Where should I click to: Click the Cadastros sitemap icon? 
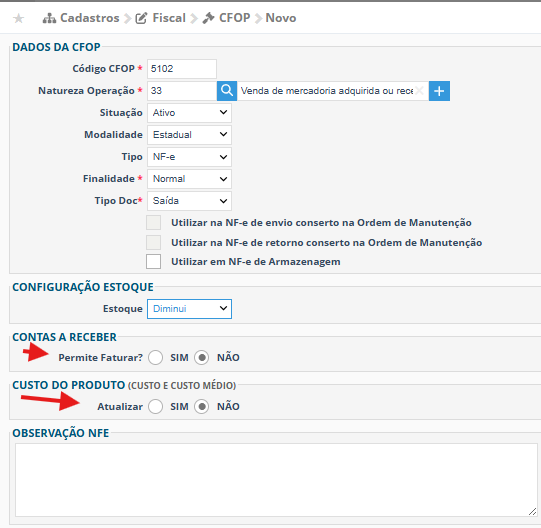49,18
